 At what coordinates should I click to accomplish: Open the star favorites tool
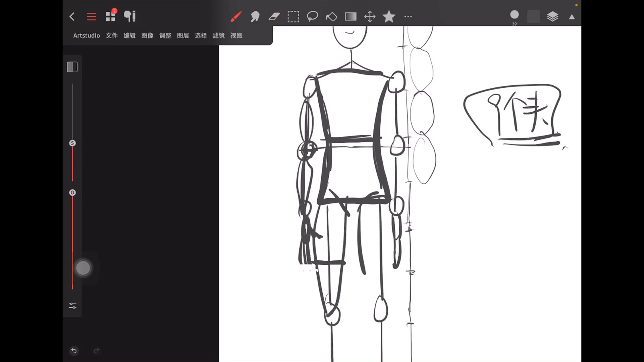389,16
